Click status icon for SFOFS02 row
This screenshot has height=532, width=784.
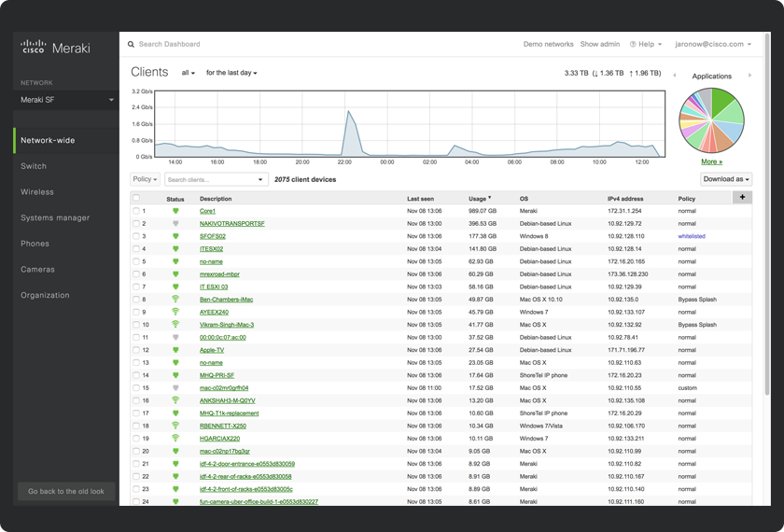175,236
